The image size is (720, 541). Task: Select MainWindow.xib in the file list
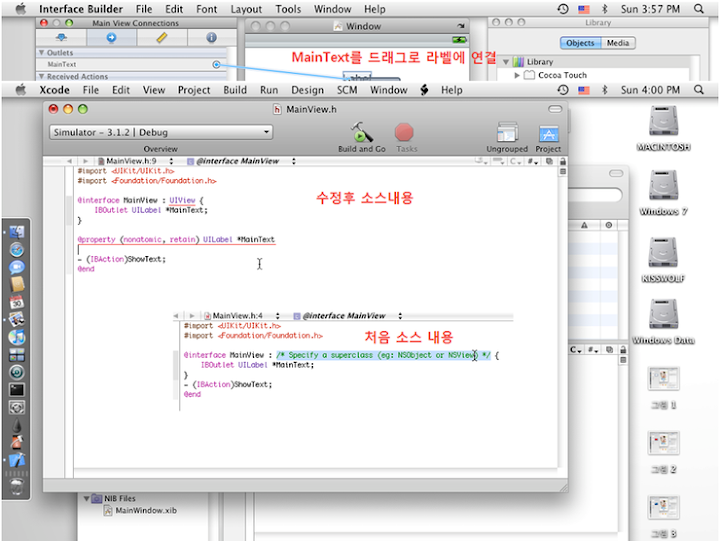141,511
